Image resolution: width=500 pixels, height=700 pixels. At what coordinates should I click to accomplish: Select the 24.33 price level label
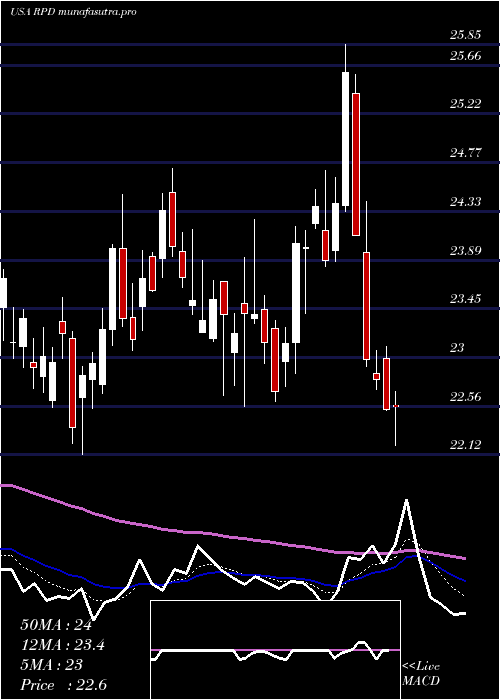pos(466,202)
